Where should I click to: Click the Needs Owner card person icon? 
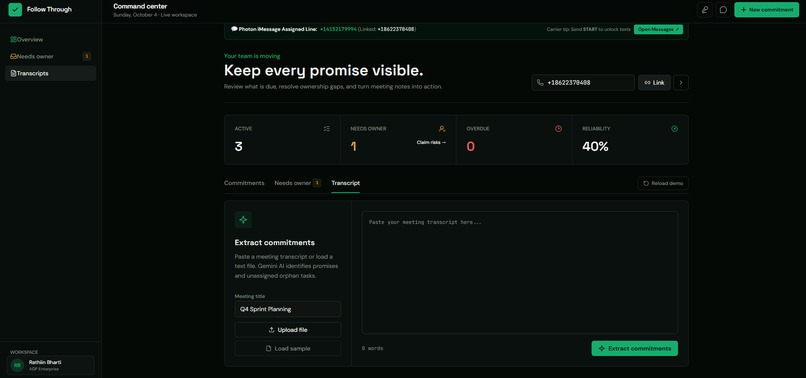tap(442, 129)
